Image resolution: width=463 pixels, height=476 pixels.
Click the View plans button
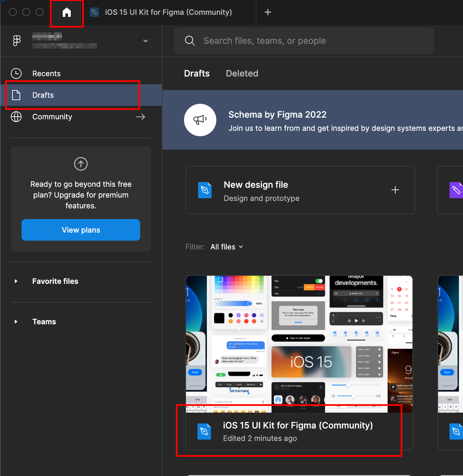pyautogui.click(x=81, y=230)
